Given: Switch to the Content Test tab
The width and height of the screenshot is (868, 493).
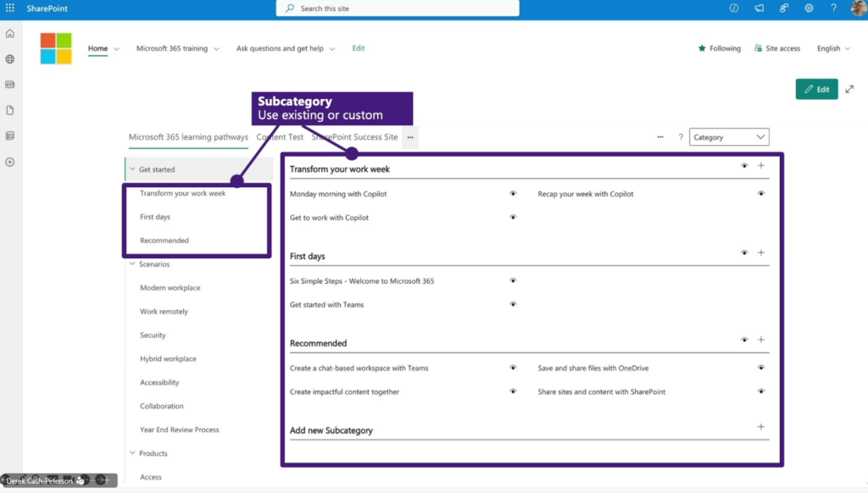Looking at the screenshot, I should (280, 137).
